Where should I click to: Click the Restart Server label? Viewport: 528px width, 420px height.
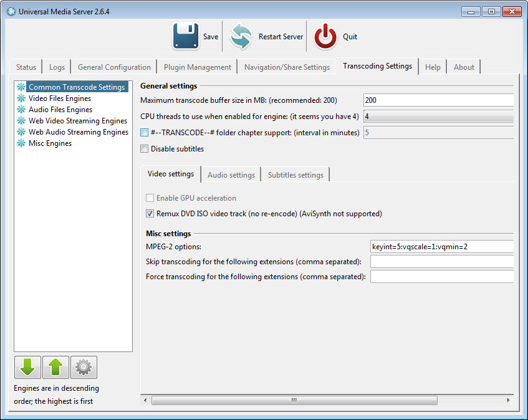[281, 36]
